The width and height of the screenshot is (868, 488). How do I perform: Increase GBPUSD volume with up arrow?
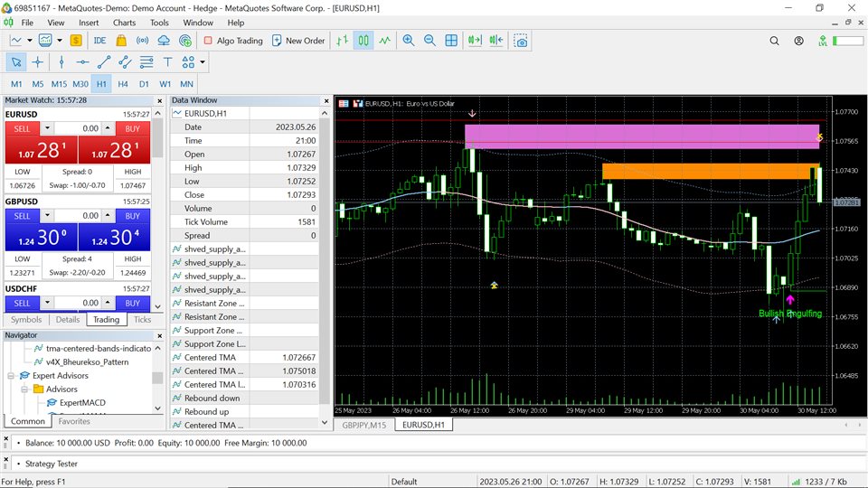click(x=108, y=216)
